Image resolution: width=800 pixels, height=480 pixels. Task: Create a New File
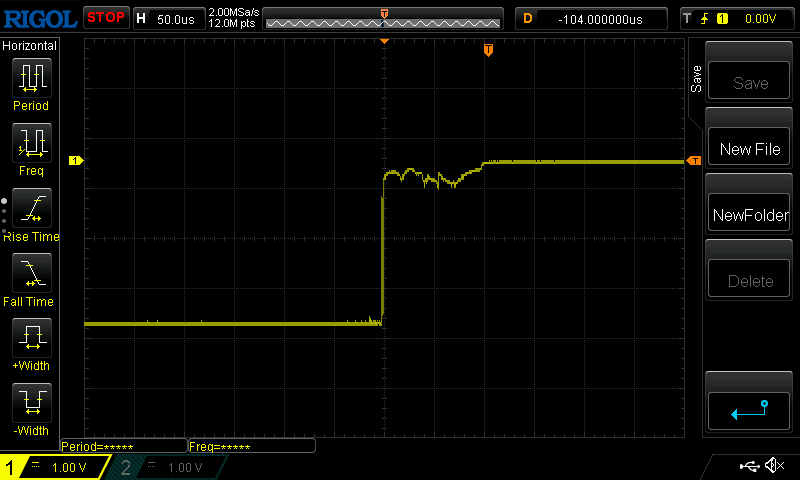pyautogui.click(x=750, y=149)
